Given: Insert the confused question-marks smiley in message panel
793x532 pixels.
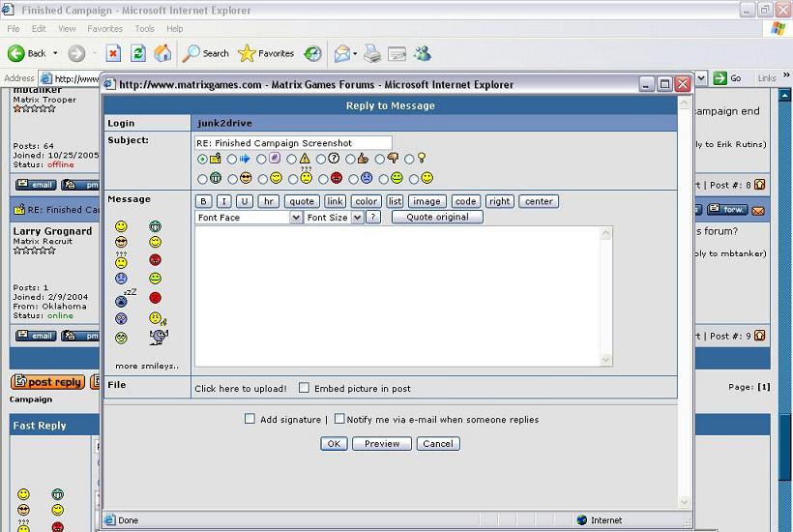Looking at the screenshot, I should [121, 260].
